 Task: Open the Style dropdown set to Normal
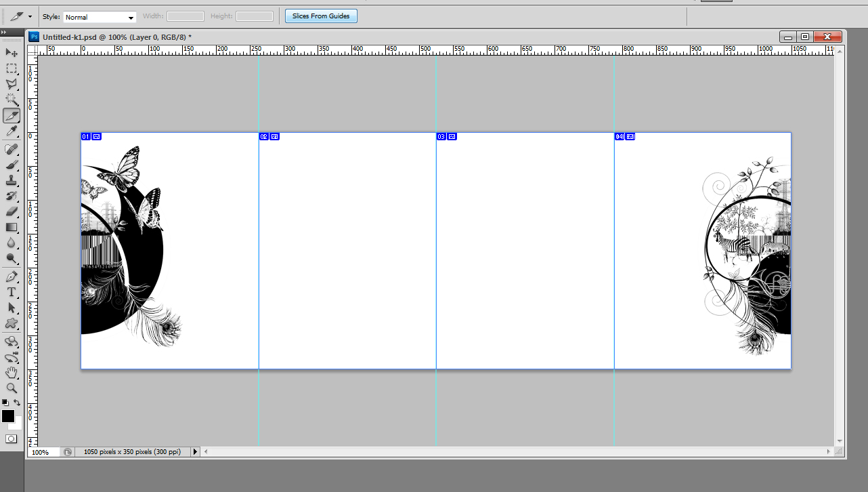pos(100,17)
